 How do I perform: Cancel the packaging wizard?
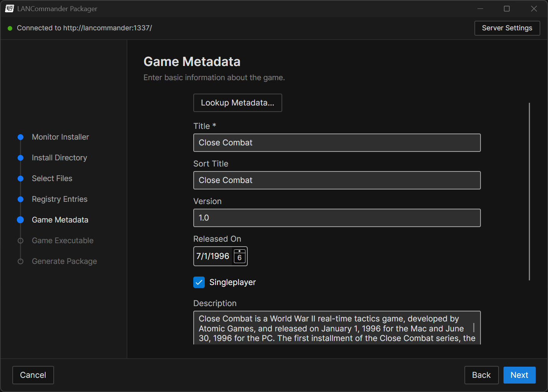click(x=33, y=375)
